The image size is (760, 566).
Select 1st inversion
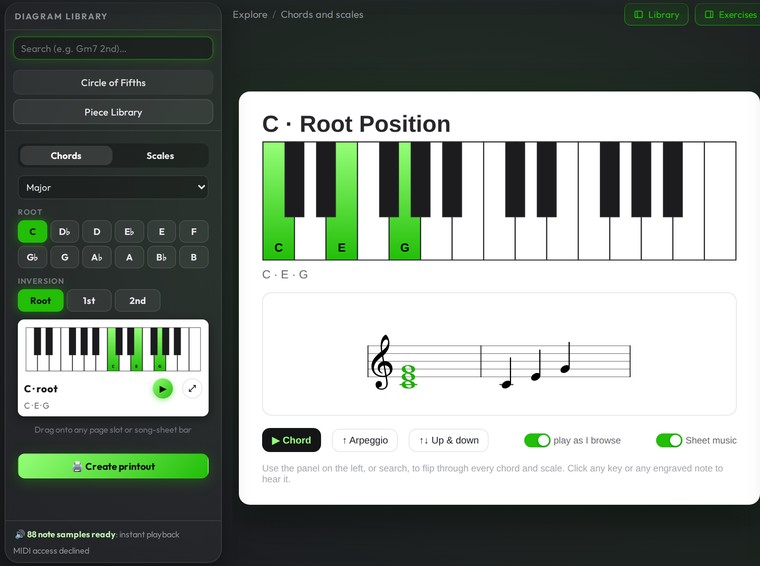point(89,300)
